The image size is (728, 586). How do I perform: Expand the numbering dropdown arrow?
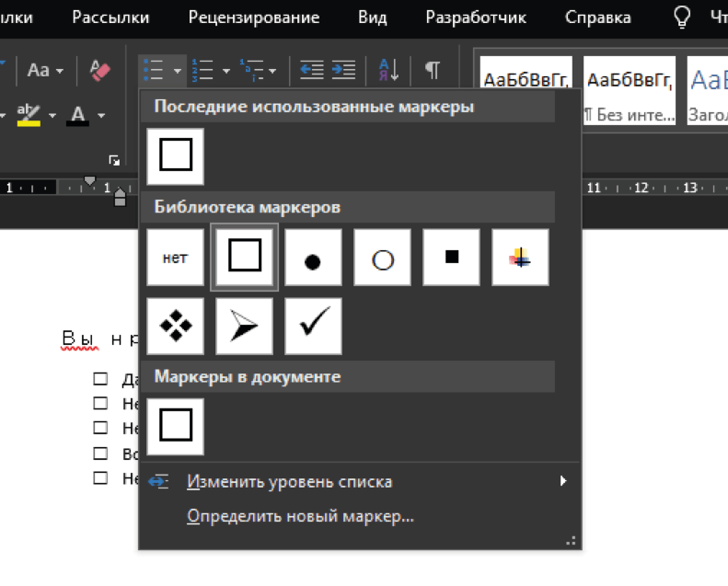click(x=226, y=71)
